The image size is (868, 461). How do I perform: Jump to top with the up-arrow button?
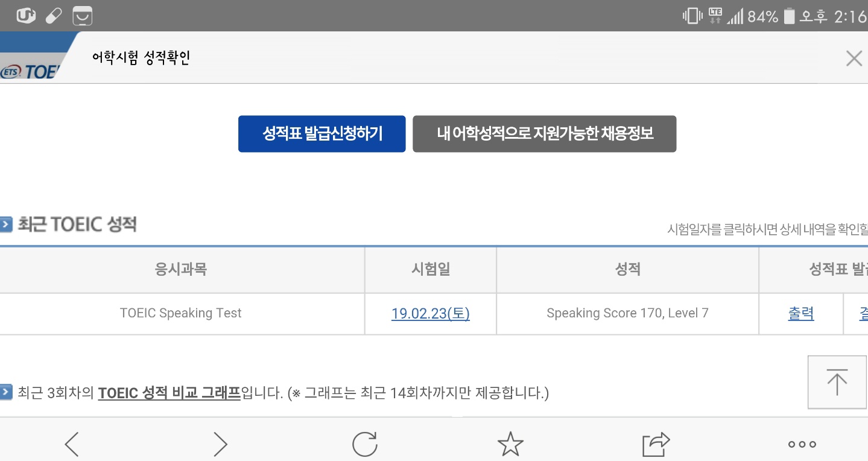[x=837, y=382]
